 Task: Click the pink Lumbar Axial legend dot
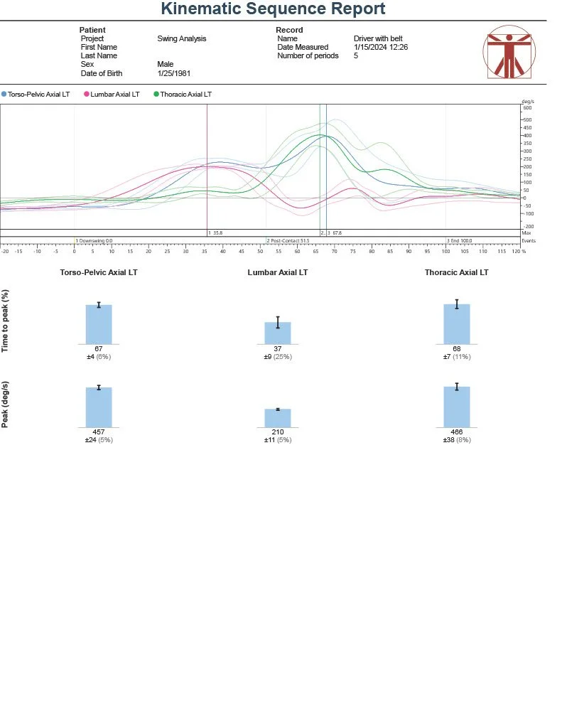tap(87, 94)
